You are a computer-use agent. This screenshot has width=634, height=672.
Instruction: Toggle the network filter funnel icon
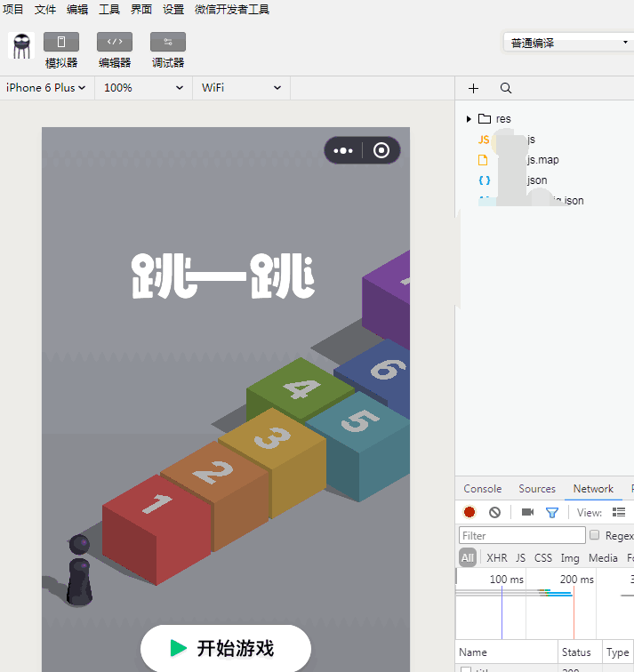coord(552,512)
